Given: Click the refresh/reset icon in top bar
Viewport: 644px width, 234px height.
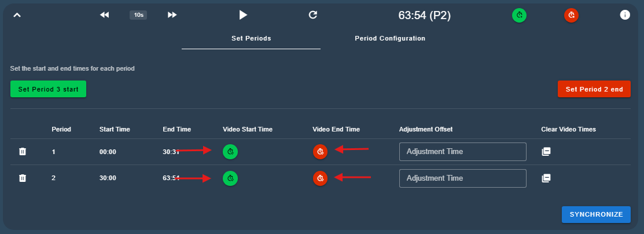Looking at the screenshot, I should [313, 15].
